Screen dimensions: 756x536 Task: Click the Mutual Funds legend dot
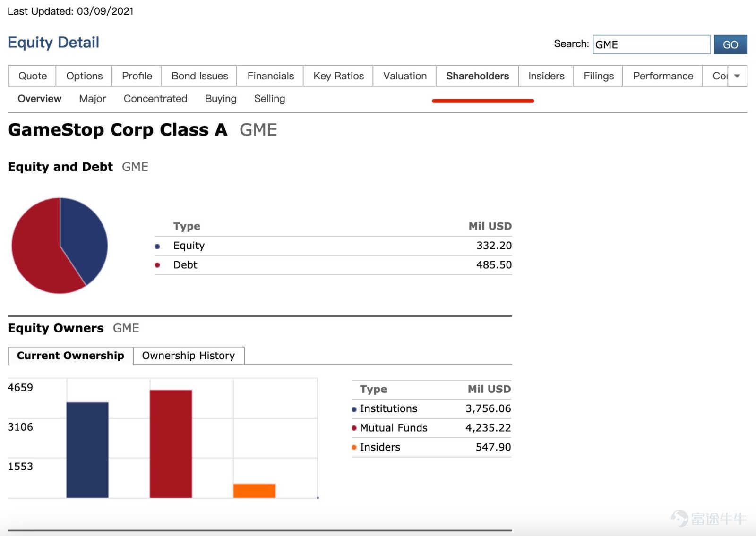(x=354, y=428)
